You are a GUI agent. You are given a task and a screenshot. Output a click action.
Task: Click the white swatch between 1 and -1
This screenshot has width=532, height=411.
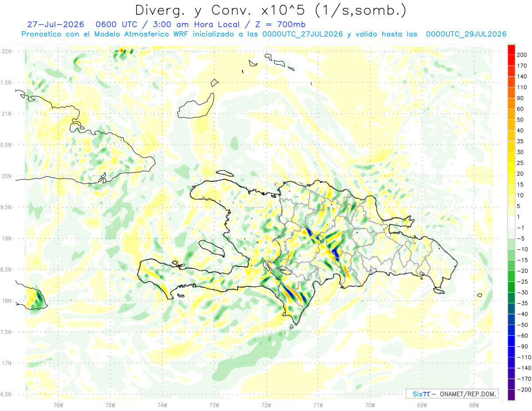tap(511, 223)
